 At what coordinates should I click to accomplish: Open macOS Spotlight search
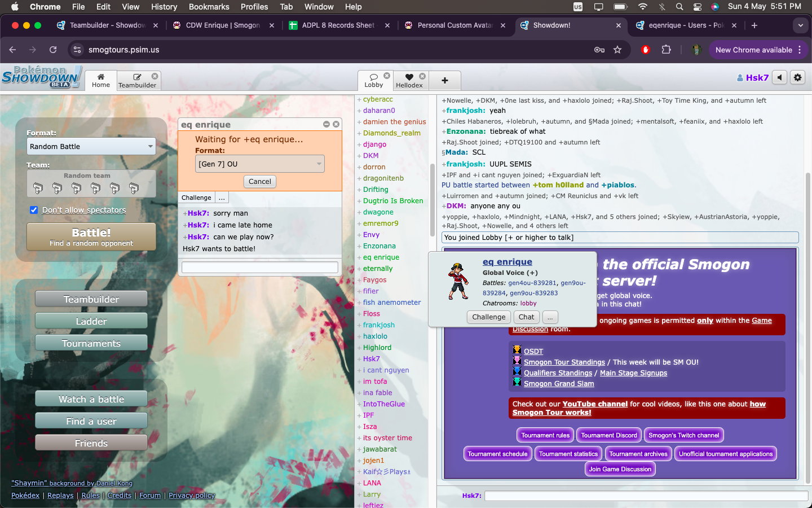(679, 7)
